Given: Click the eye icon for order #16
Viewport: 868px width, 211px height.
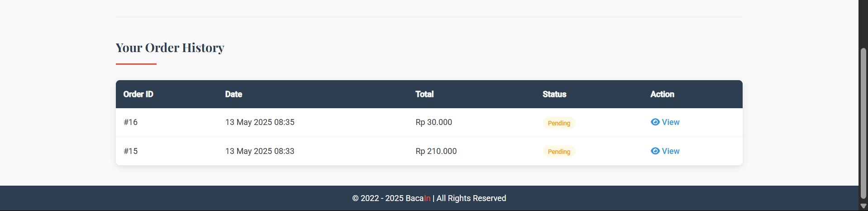Looking at the screenshot, I should click(x=655, y=122).
